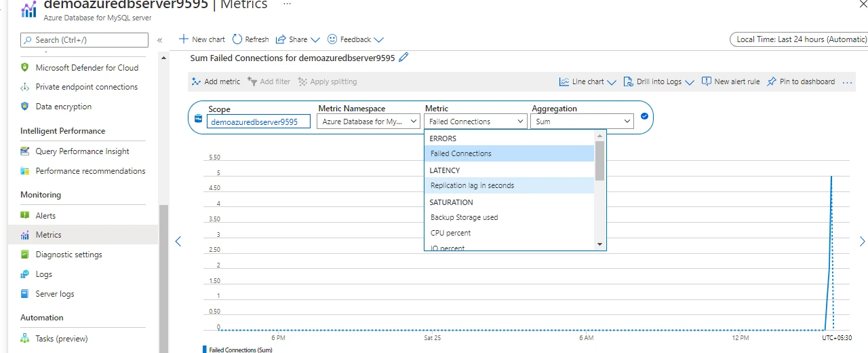Pan chart back with left arrow

click(178, 241)
